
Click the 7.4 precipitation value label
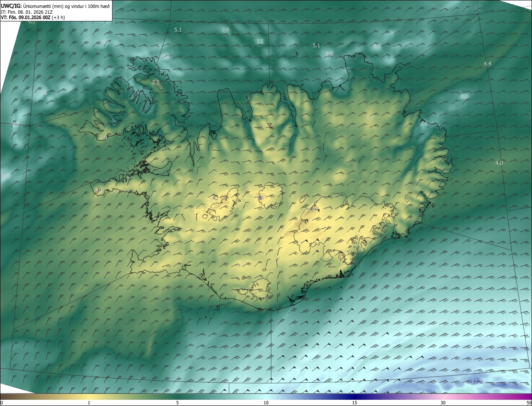225,30
